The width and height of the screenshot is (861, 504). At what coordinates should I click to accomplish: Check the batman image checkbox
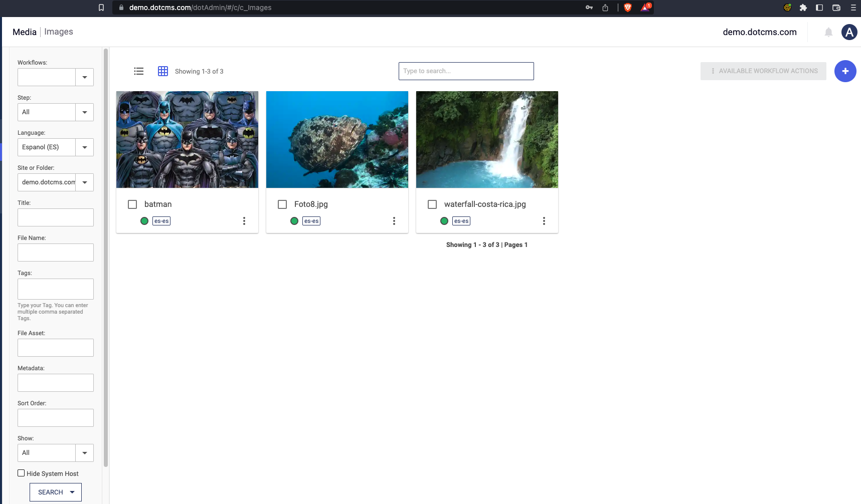coord(132,204)
